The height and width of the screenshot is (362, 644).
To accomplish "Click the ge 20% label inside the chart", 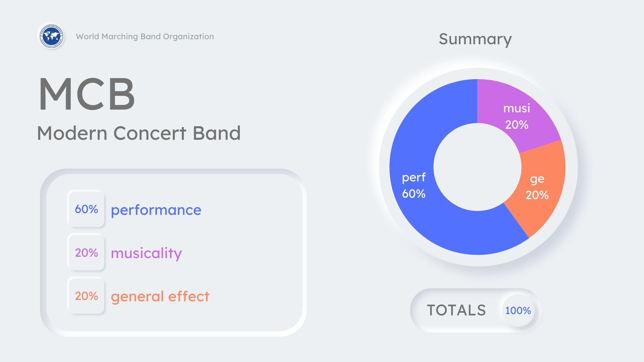I will [537, 187].
